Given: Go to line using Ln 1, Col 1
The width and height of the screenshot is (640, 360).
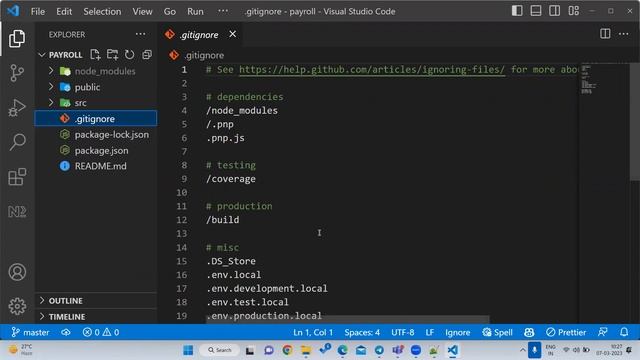Looking at the screenshot, I should click(313, 332).
